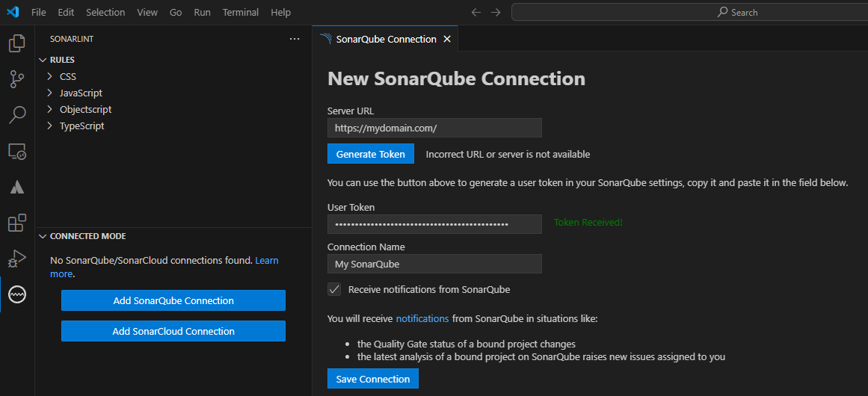Go forward with navigation arrow
868x396 pixels.
[x=496, y=12]
